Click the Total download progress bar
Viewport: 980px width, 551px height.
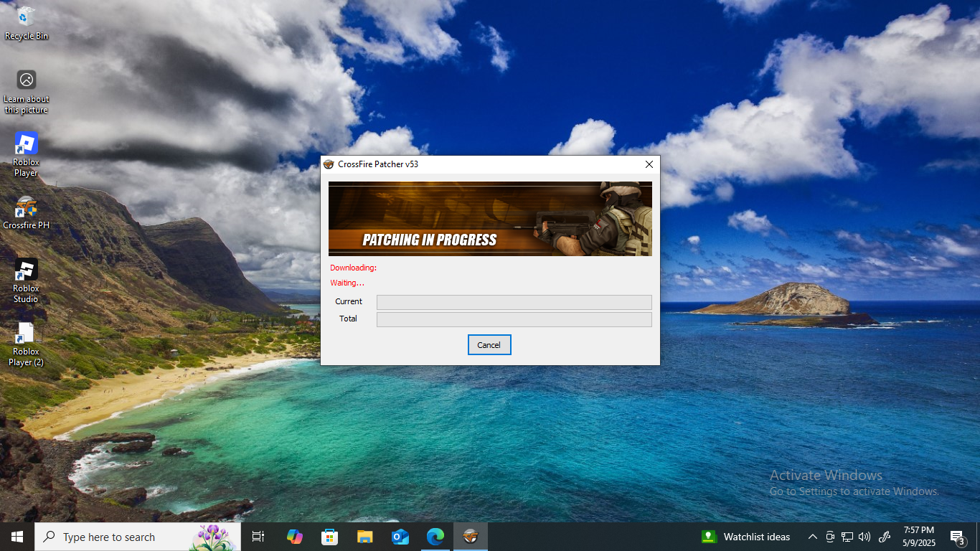click(514, 319)
